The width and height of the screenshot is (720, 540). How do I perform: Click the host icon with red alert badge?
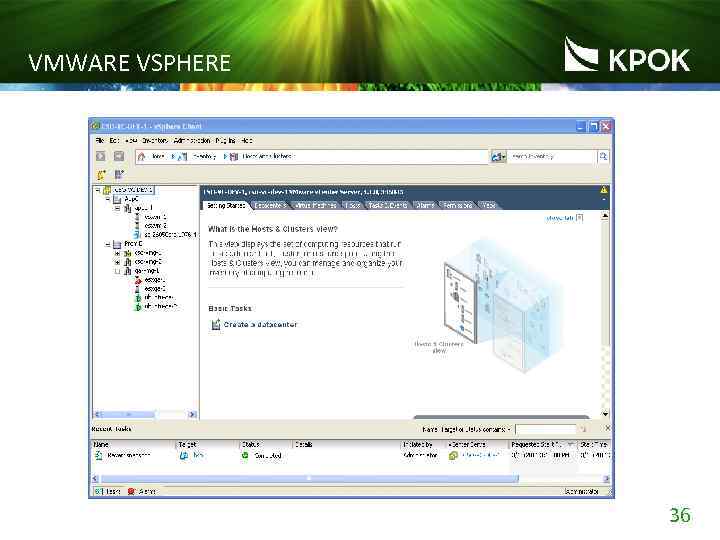[x=138, y=280]
